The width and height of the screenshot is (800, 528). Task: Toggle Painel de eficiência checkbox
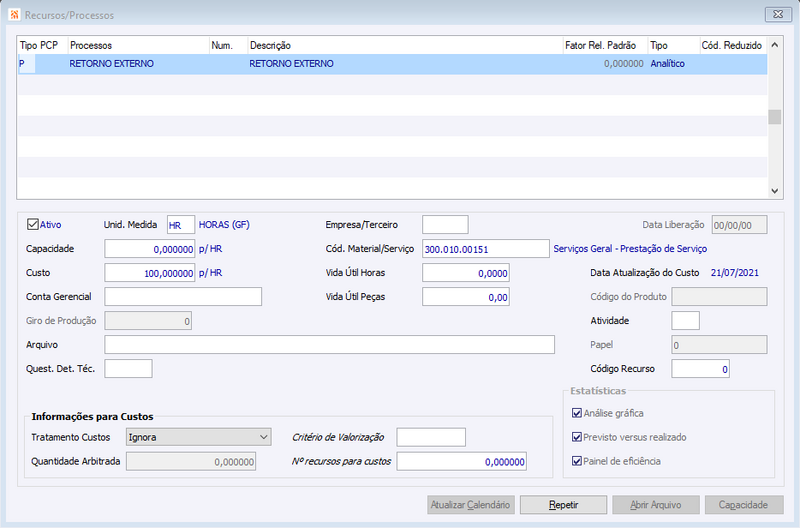click(576, 461)
